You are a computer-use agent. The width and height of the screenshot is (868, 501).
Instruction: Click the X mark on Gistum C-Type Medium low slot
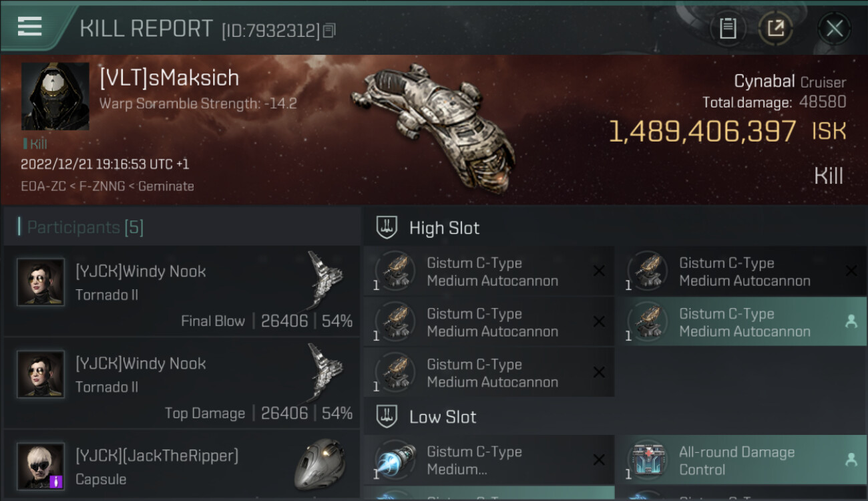[x=599, y=460]
